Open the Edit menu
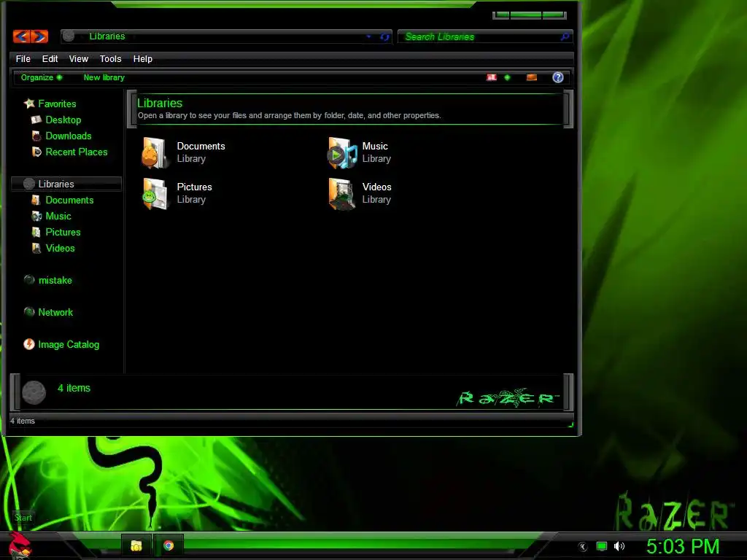This screenshot has height=560, width=747. [50, 58]
